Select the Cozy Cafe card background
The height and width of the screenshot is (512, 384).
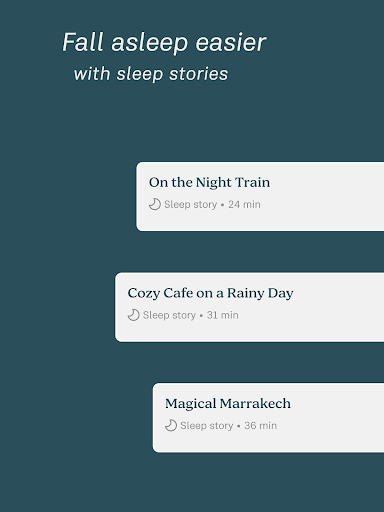pos(249,307)
